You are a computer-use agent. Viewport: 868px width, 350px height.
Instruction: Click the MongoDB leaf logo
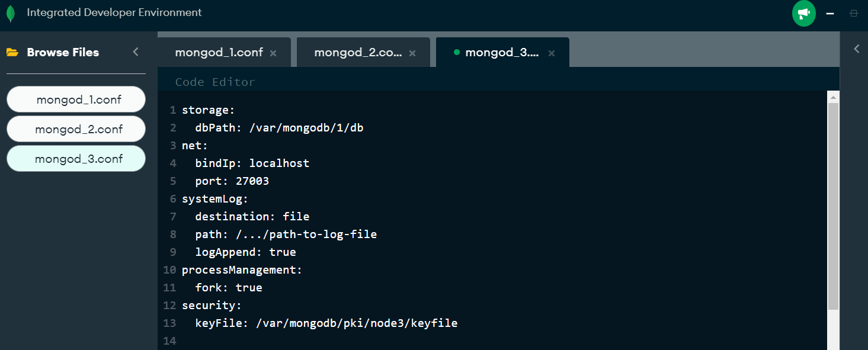click(10, 13)
